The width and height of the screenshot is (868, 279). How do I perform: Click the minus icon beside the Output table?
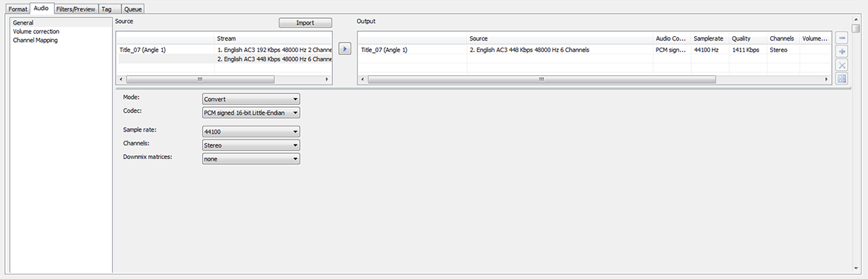(842, 38)
